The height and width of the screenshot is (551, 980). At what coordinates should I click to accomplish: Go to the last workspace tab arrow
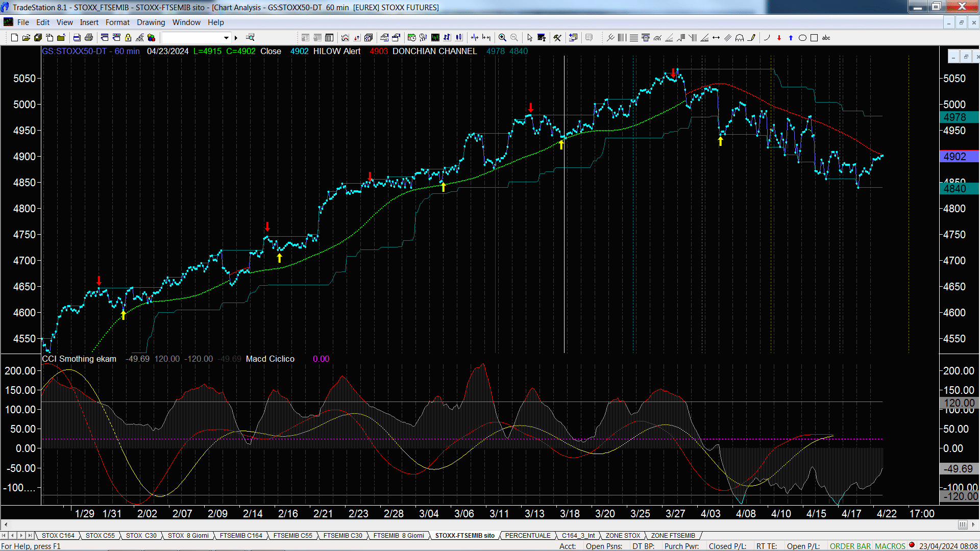[x=30, y=536]
